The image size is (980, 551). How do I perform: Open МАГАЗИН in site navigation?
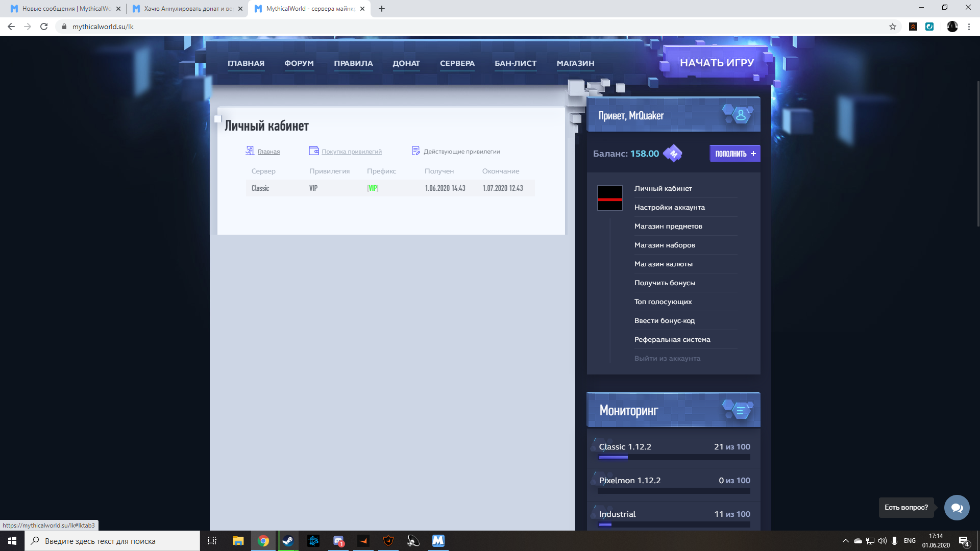tap(575, 63)
